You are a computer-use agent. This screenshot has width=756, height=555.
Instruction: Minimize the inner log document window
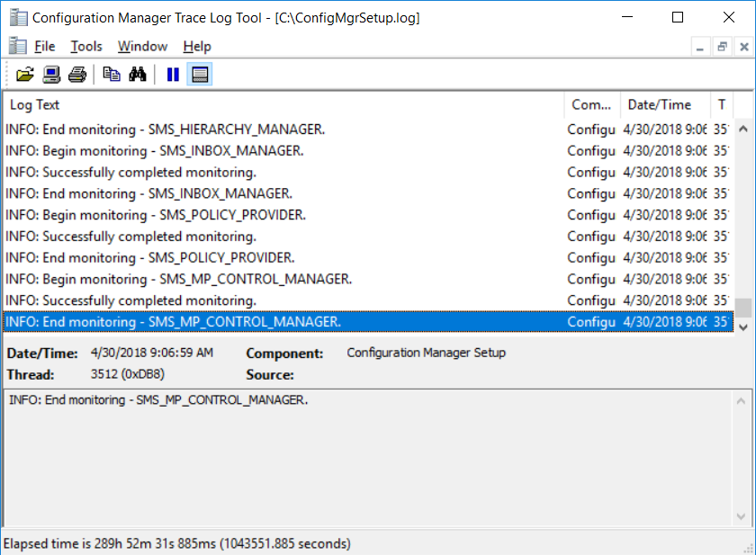coord(700,47)
